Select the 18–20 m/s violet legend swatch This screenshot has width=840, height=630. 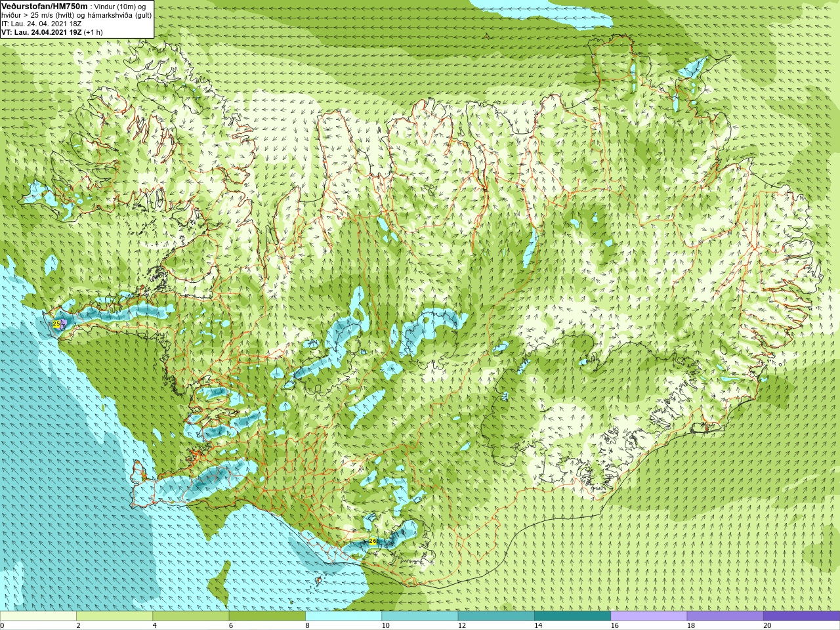pyautogui.click(x=724, y=616)
